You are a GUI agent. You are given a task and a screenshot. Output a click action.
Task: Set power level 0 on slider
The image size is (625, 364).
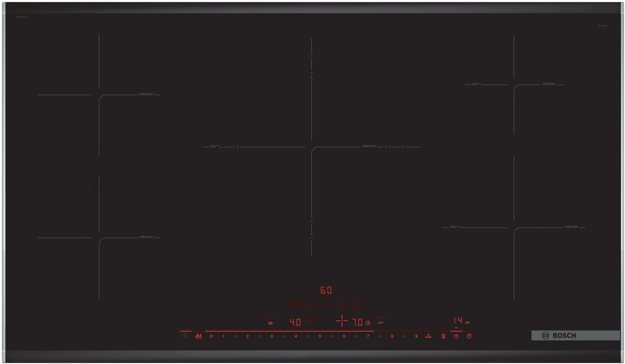coord(211,336)
